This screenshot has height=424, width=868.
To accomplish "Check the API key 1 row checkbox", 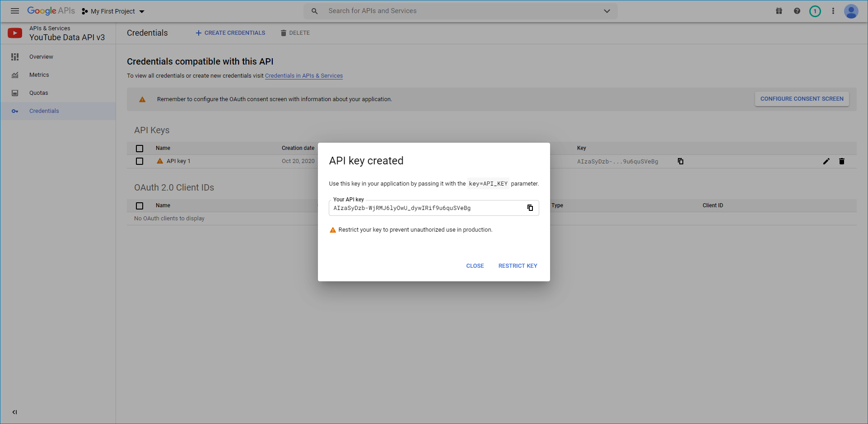I will click(x=140, y=161).
